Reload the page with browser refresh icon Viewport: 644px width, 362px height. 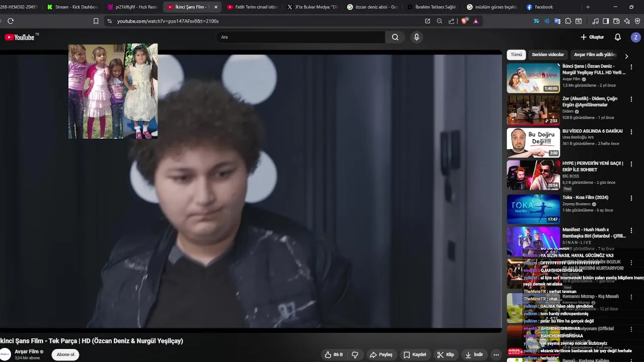tap(11, 21)
